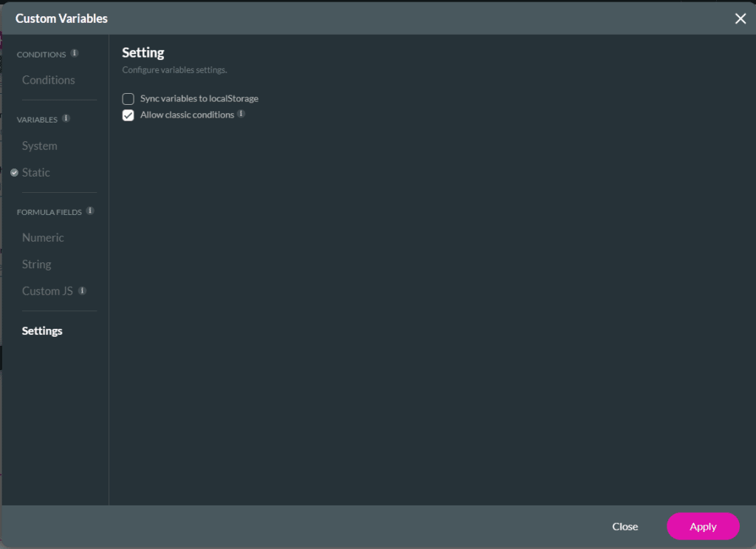This screenshot has height=549, width=756.
Task: Click the Close button
Action: 625,526
